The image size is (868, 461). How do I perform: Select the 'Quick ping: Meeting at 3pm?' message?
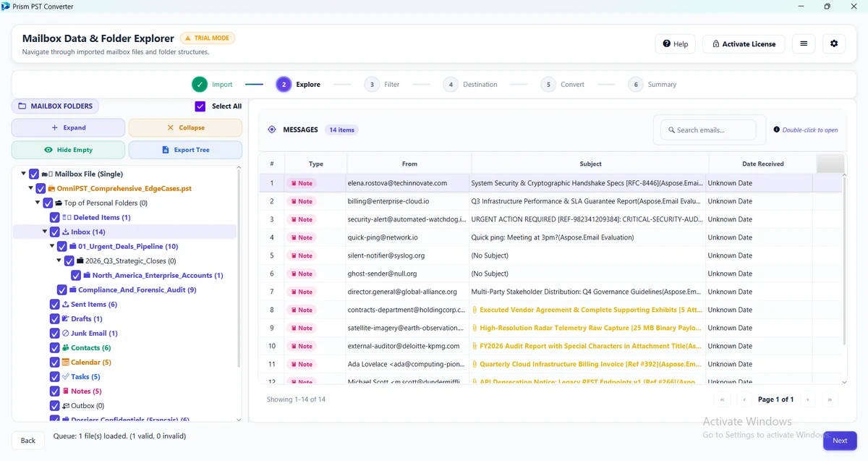(550, 237)
